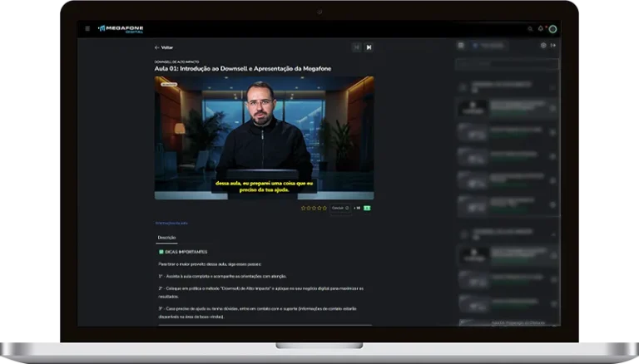Collapse the lessons sidebar panel
Image resolution: width=639 pixels, height=364 pixels.
[552, 46]
